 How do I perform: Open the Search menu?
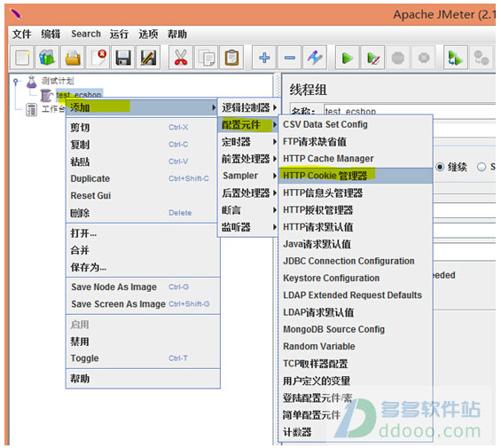(86, 34)
